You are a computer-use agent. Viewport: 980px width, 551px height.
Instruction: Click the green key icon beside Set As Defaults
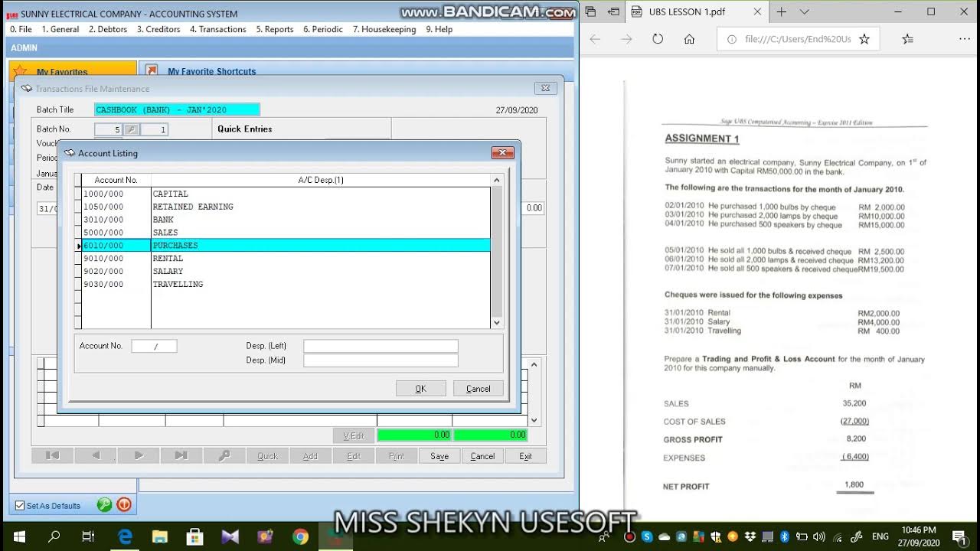pos(104,505)
